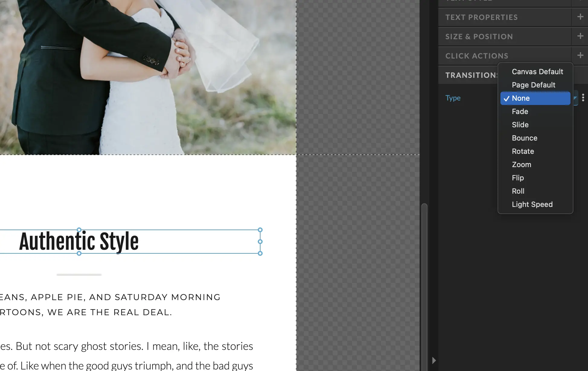This screenshot has width=588, height=371.
Task: Select the Authentic Style heading element
Action: (79, 240)
